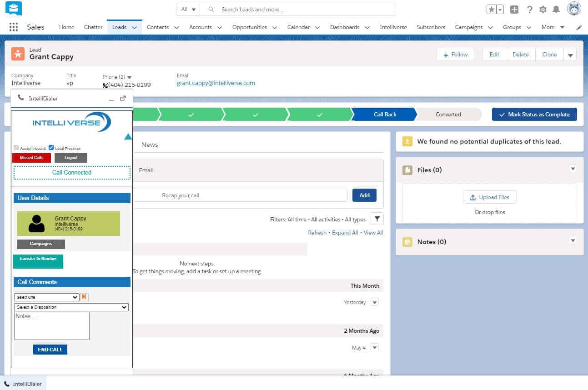This screenshot has height=390, width=588.
Task: Open the Select a Disposition dropdown
Action: pos(71,307)
